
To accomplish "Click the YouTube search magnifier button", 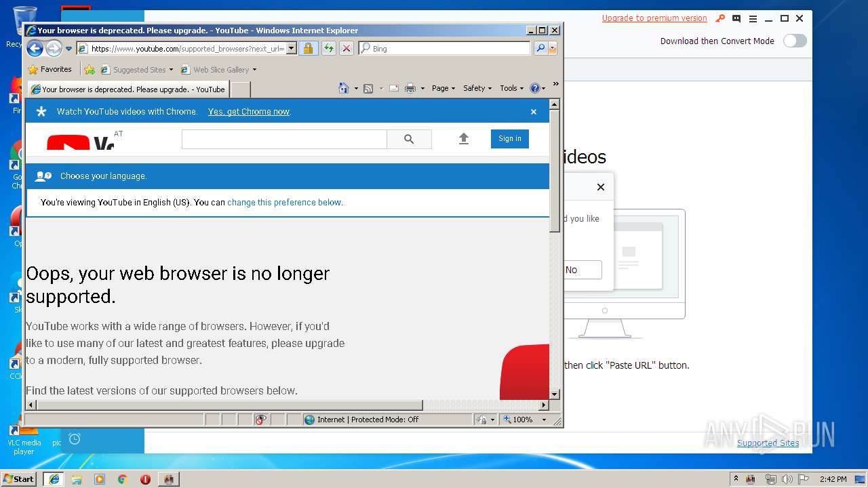I will [x=409, y=139].
